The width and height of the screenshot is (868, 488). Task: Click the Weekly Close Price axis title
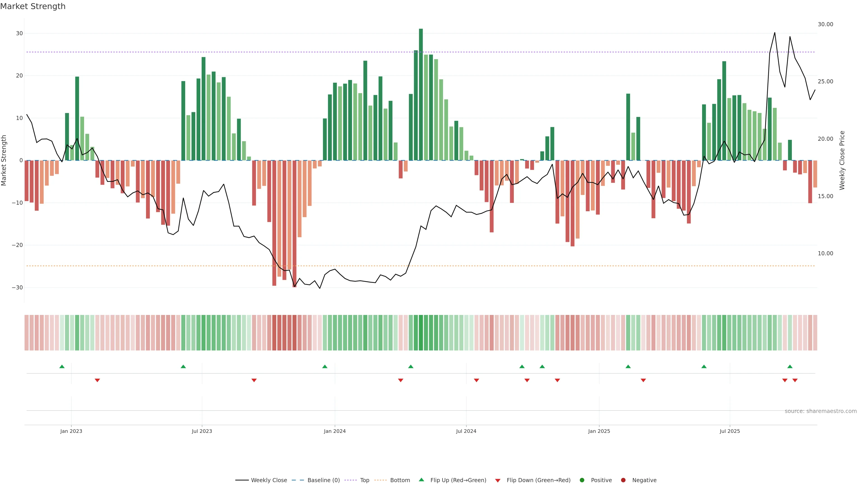842,160
